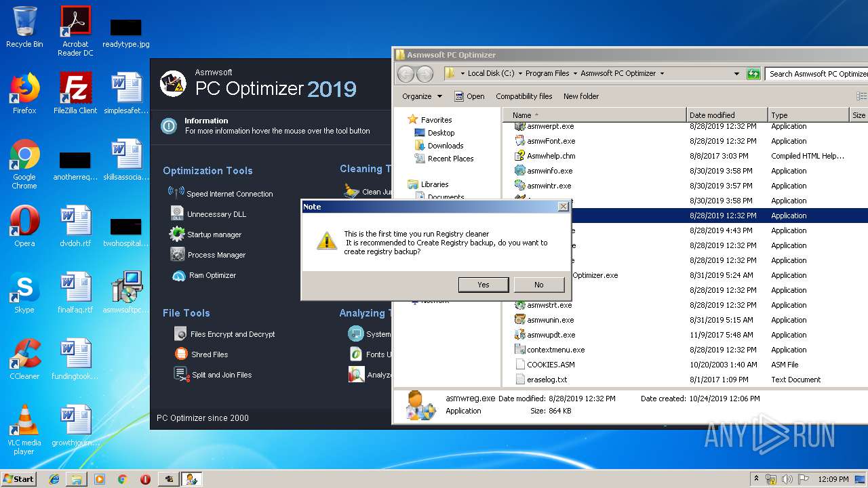Screen dimensions: 868x488
Task: Select dvdoh.rtf desktop document
Action: pos(75,226)
